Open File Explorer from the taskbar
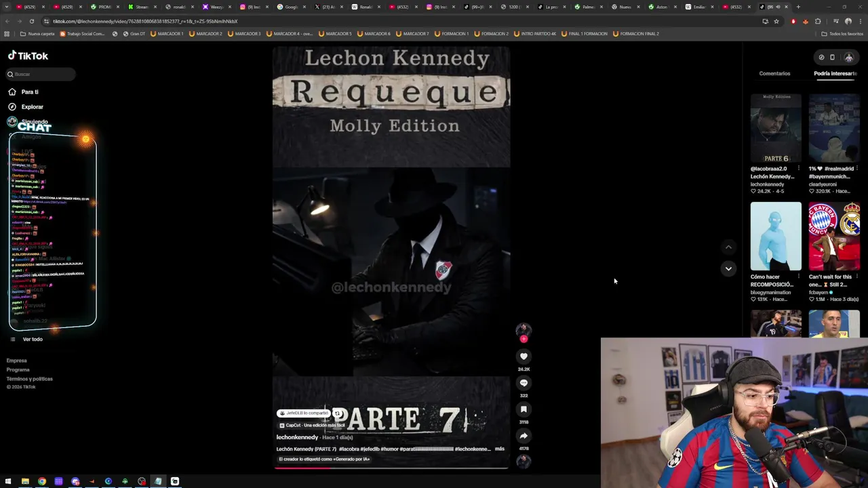This screenshot has width=868, height=488. coord(25,481)
